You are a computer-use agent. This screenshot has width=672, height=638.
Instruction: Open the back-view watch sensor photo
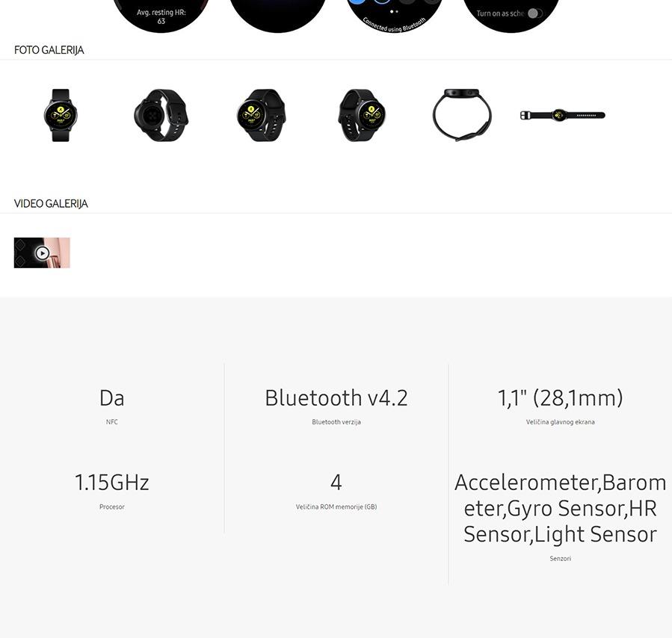click(161, 115)
